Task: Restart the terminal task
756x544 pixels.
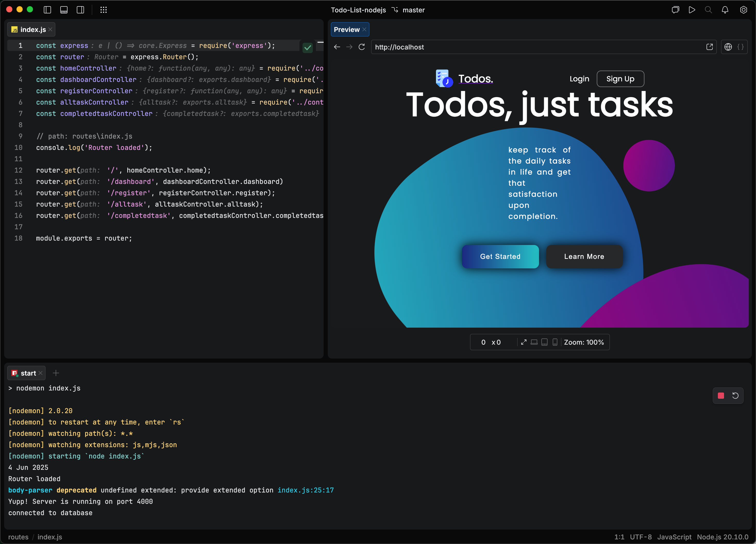Action: [735, 395]
